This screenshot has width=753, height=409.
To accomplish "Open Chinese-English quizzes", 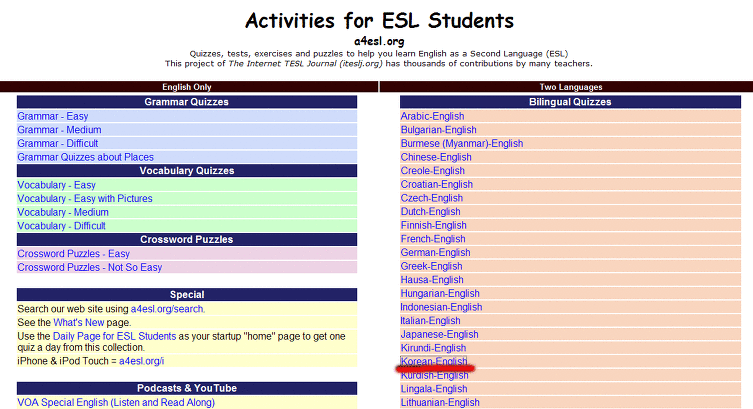I will click(x=436, y=157).
